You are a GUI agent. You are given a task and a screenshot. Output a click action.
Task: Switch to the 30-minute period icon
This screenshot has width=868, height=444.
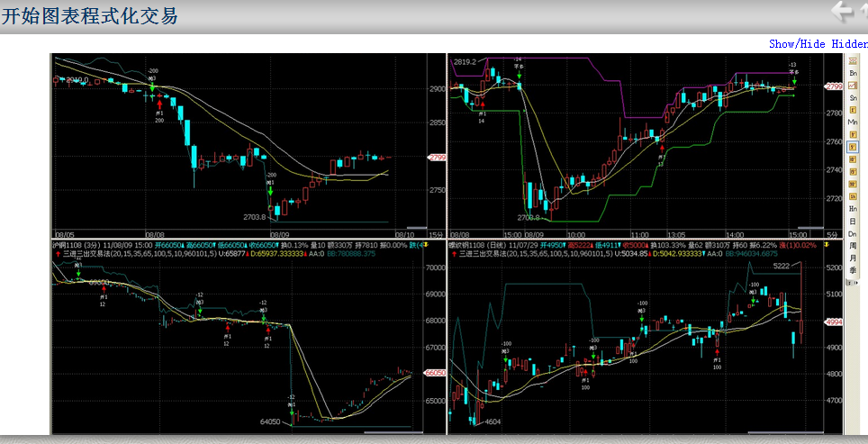(853, 183)
